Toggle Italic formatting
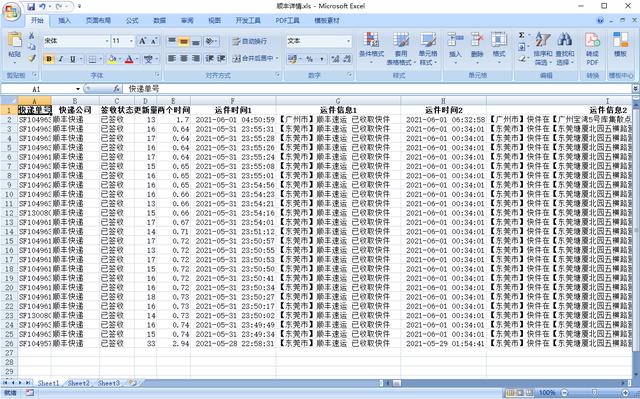Viewport: 640px width, 399px height. point(61,59)
